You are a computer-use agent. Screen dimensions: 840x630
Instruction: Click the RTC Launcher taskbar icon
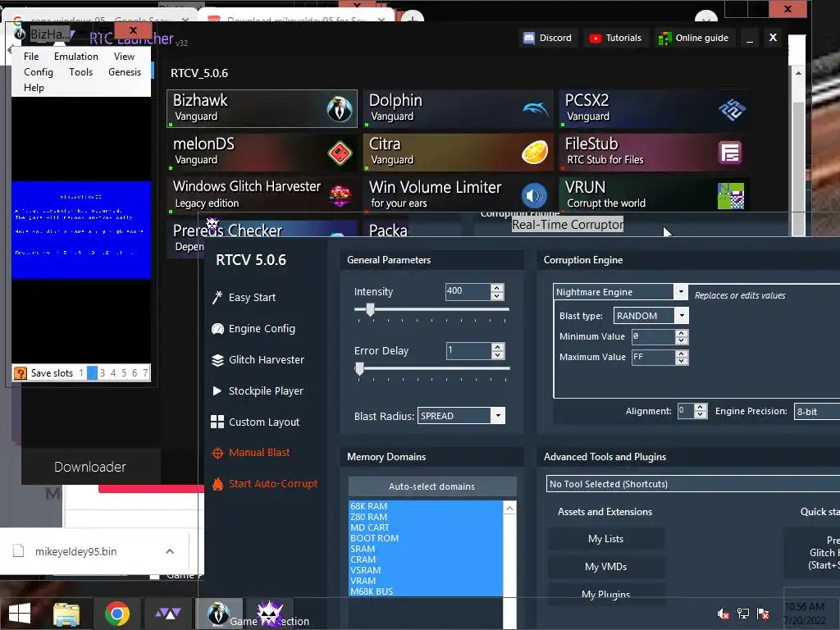[167, 614]
